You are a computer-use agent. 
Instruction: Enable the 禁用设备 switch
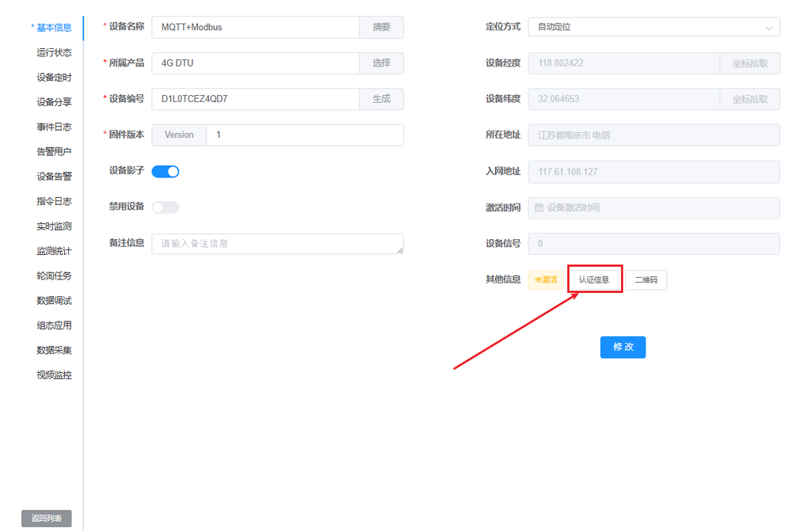coord(166,207)
